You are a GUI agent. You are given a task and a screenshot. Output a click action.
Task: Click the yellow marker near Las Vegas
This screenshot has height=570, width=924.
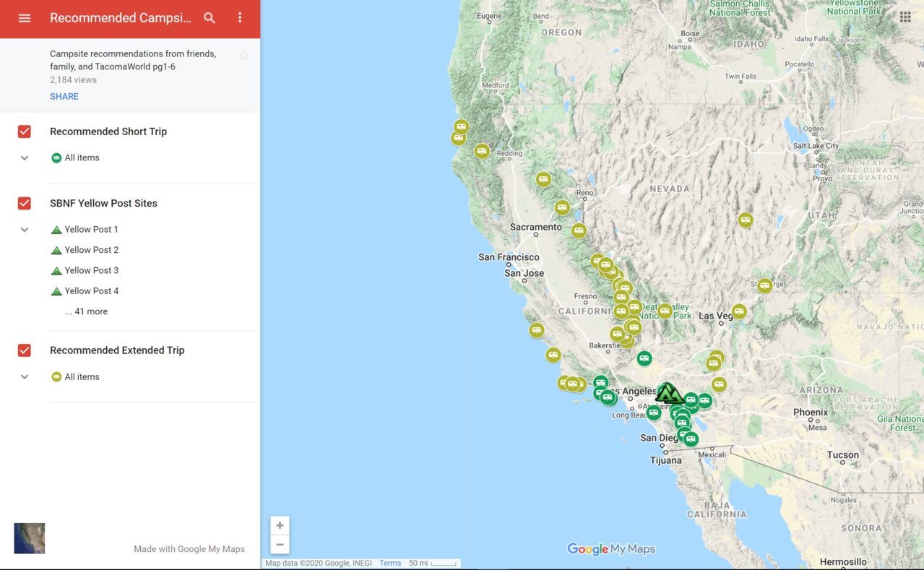pyautogui.click(x=738, y=311)
